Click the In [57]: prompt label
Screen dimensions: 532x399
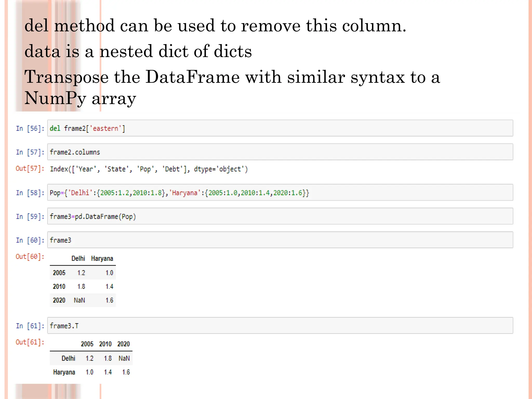[30, 152]
